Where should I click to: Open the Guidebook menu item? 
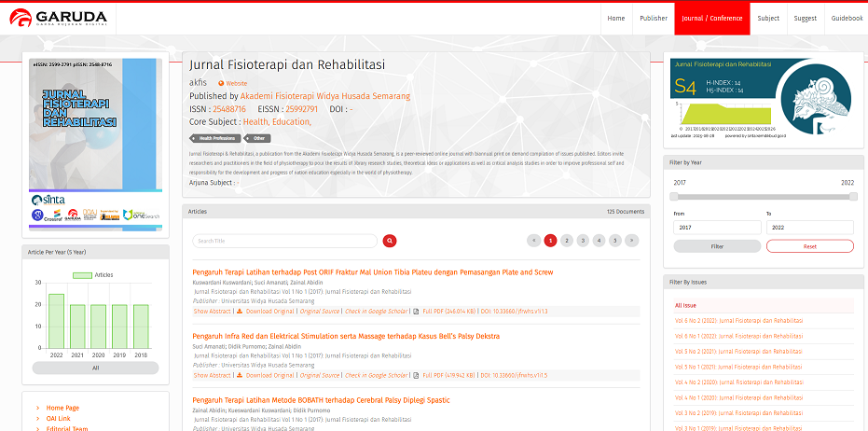click(847, 19)
